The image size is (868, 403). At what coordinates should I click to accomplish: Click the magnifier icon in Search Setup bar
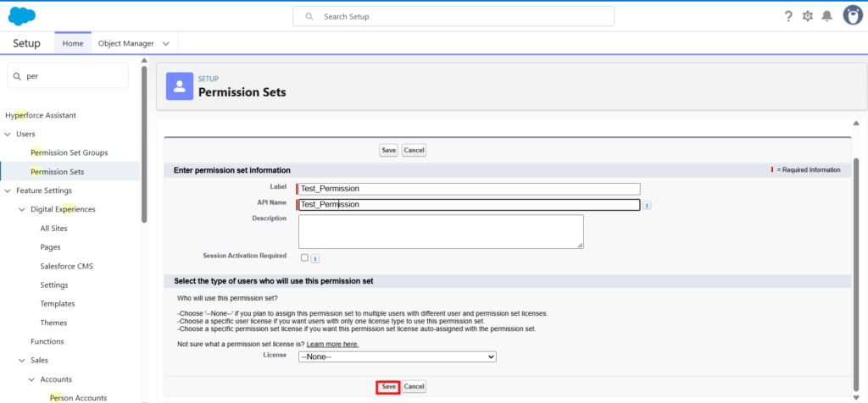click(x=309, y=17)
